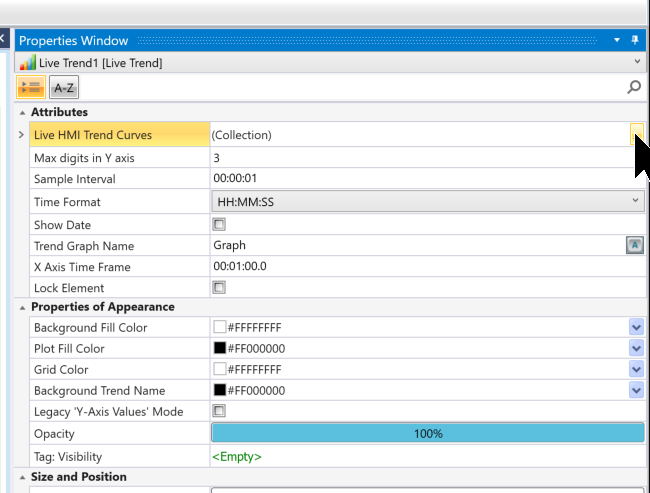Image resolution: width=650 pixels, height=493 pixels.
Task: Open Grid Color dropdown arrow
Action: [636, 369]
